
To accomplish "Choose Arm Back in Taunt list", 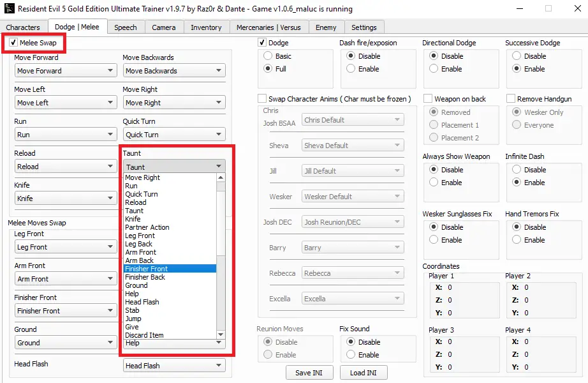I will [x=170, y=260].
